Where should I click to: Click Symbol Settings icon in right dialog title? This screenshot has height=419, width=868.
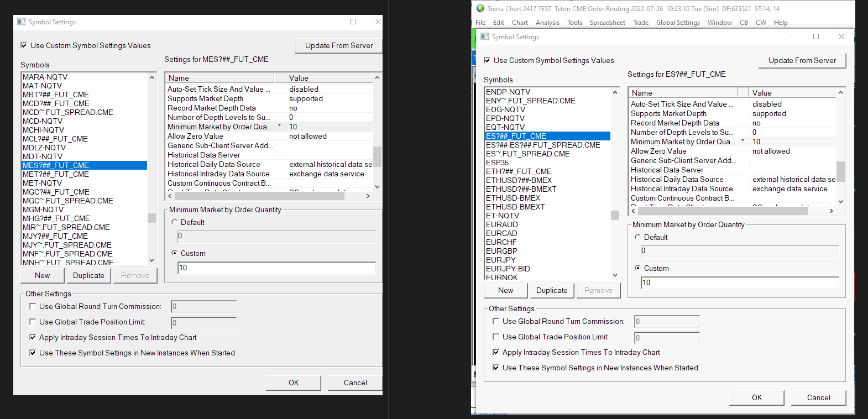tap(485, 36)
